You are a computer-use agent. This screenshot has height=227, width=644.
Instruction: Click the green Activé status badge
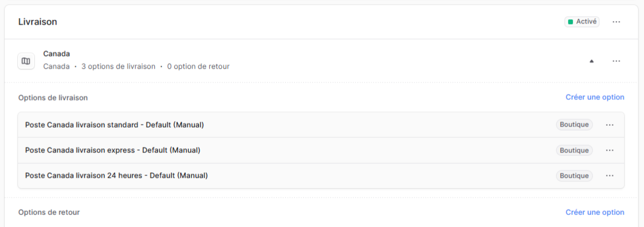581,22
